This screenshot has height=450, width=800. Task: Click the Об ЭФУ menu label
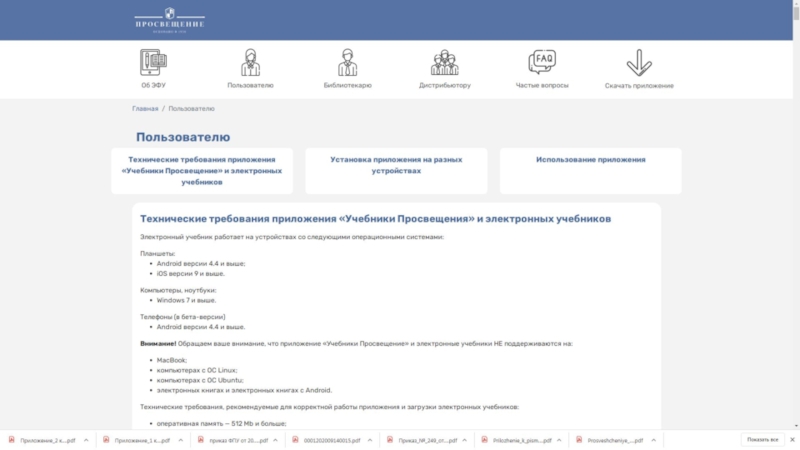154,85
